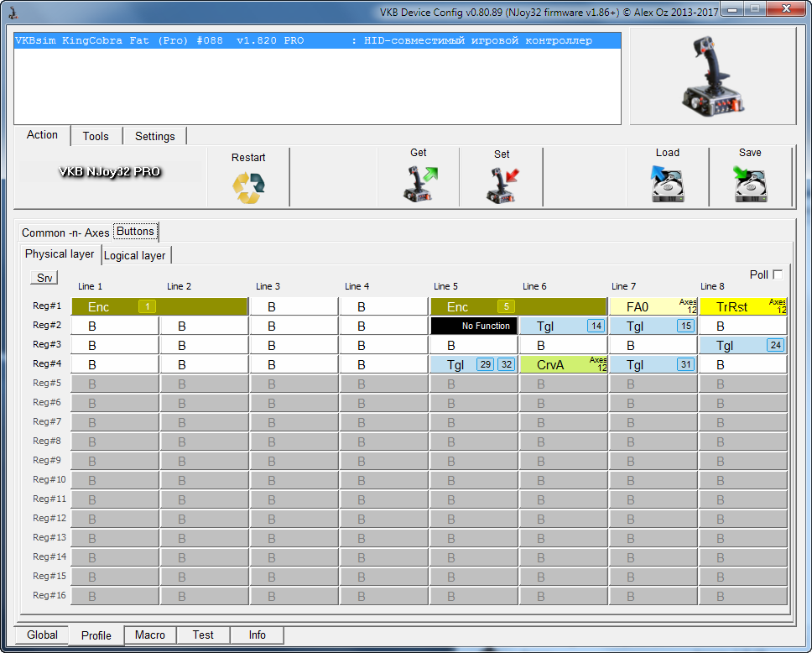Click the Enc 5 encoder cell

[518, 307]
